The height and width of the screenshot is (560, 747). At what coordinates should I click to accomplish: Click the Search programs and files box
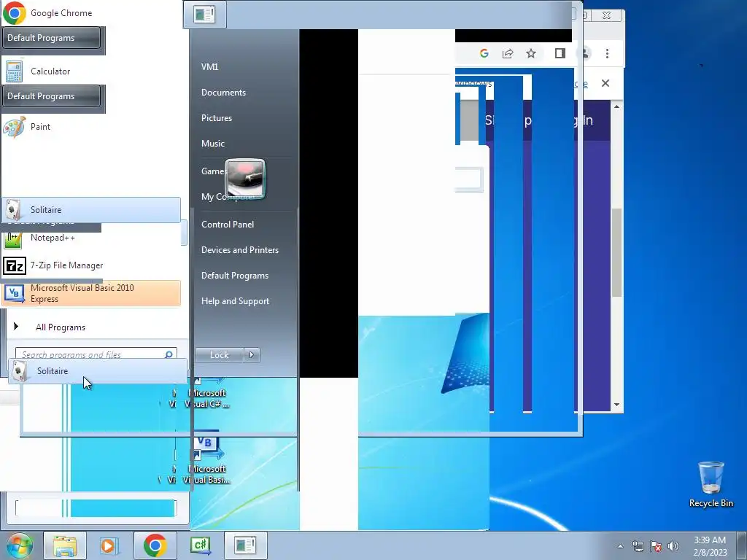point(90,354)
